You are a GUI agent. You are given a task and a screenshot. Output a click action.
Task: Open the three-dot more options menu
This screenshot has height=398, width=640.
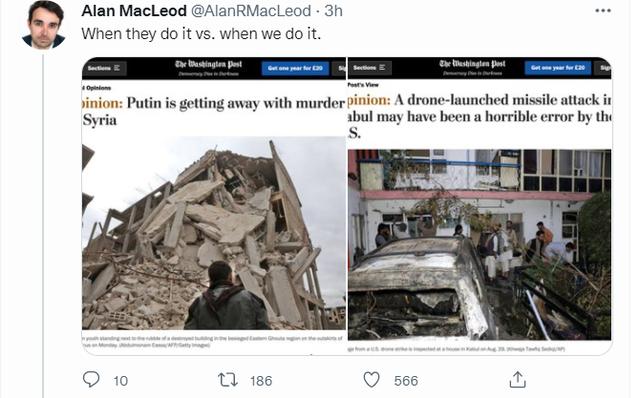(x=603, y=11)
